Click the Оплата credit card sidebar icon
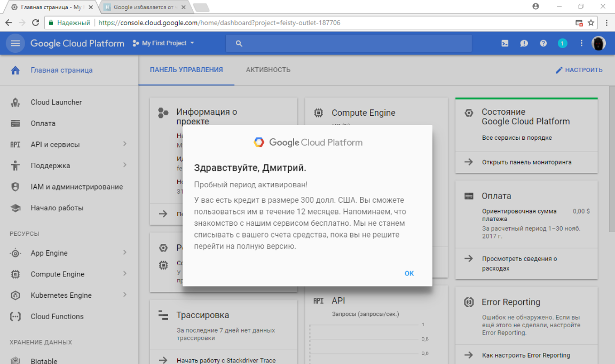 point(15,123)
